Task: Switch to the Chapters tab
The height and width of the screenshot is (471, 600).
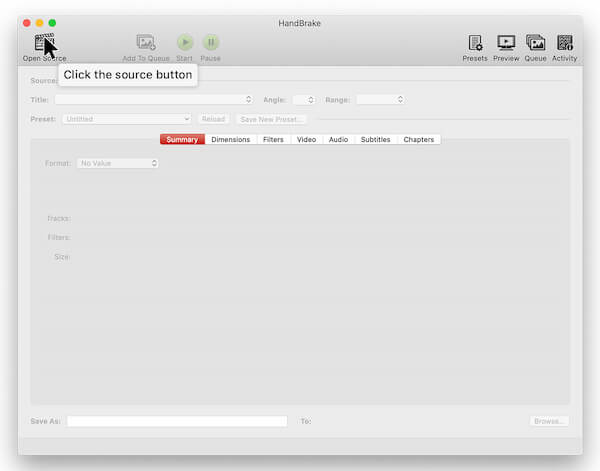Action: (419, 139)
